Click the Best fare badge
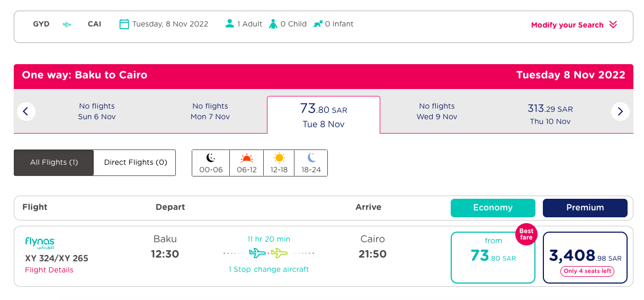The image size is (644, 300). (526, 234)
